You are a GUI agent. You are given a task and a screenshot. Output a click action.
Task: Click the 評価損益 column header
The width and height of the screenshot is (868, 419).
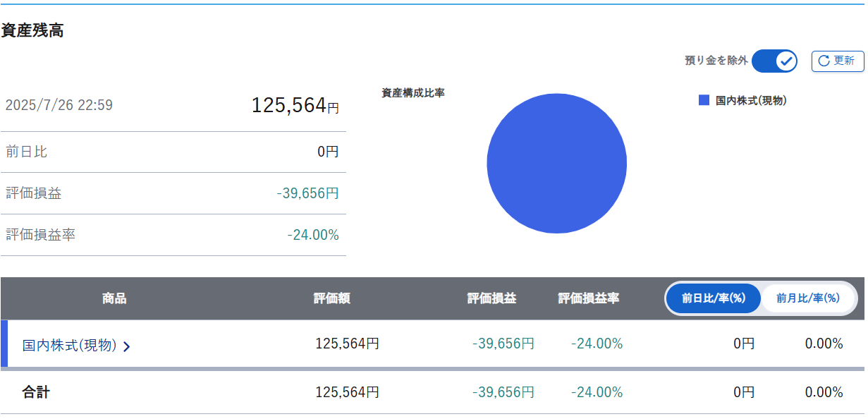tap(492, 298)
